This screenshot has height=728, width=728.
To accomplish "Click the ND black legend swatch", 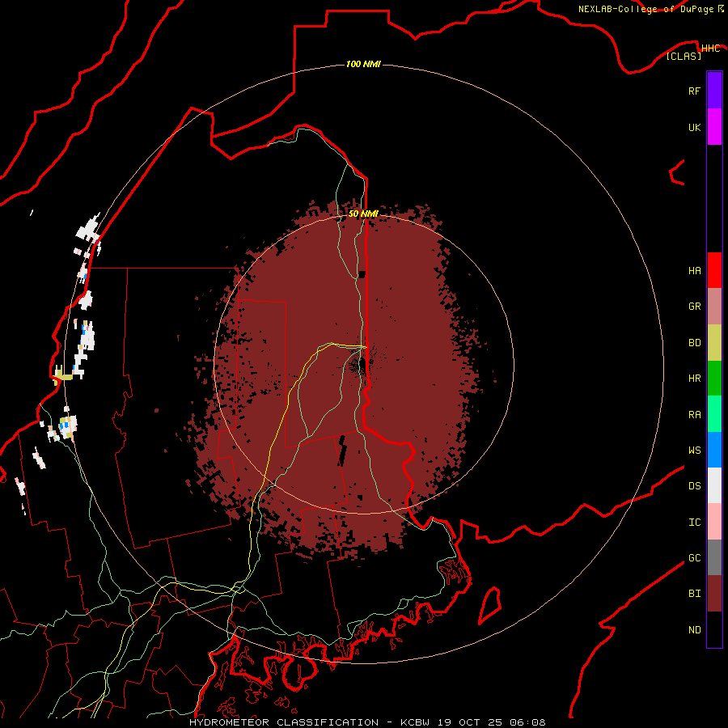I will (x=714, y=629).
